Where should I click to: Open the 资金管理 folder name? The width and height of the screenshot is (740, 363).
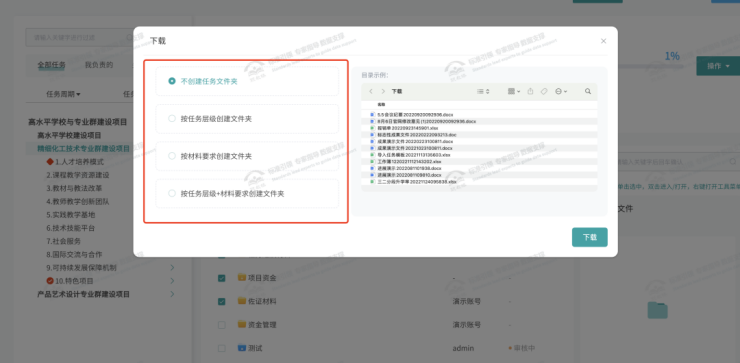tap(262, 325)
